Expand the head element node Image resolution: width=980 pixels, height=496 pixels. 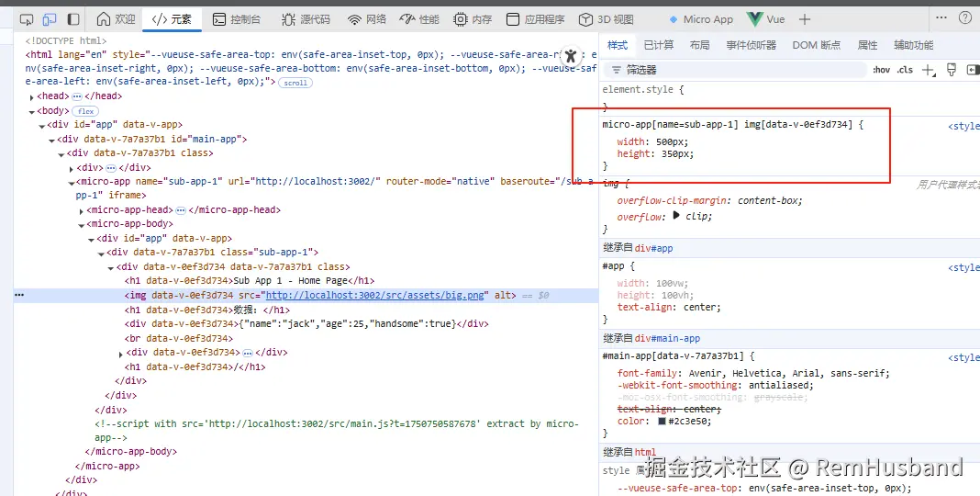pos(32,97)
